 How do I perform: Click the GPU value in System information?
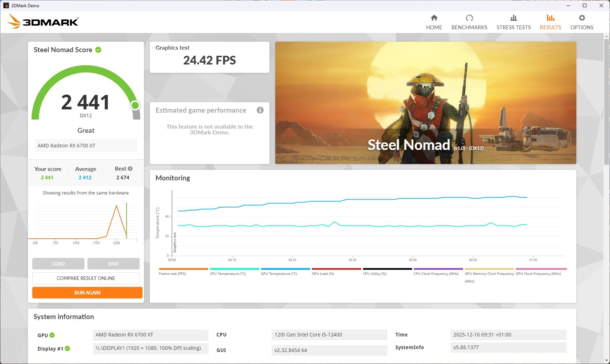tap(151, 335)
